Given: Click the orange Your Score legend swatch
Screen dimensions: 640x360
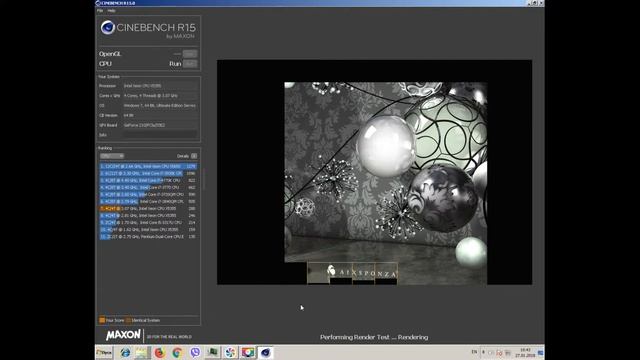Looking at the screenshot, I should (102, 320).
